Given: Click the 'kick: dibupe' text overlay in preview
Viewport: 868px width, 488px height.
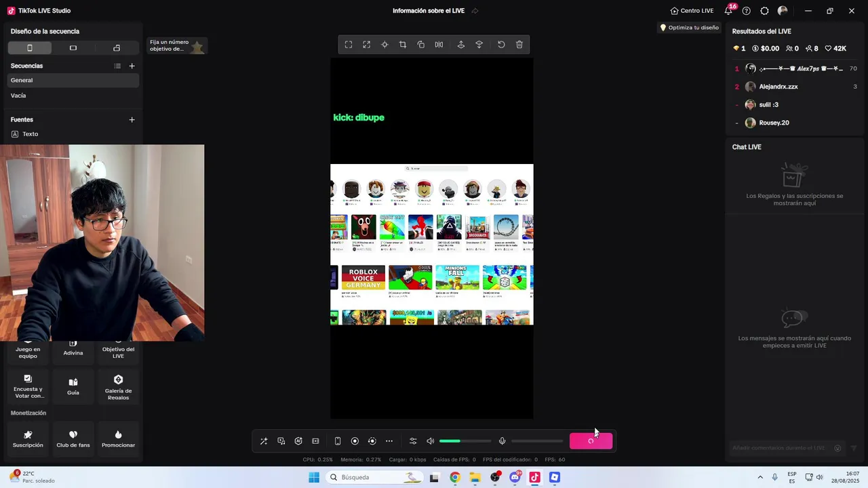Looking at the screenshot, I should point(359,117).
